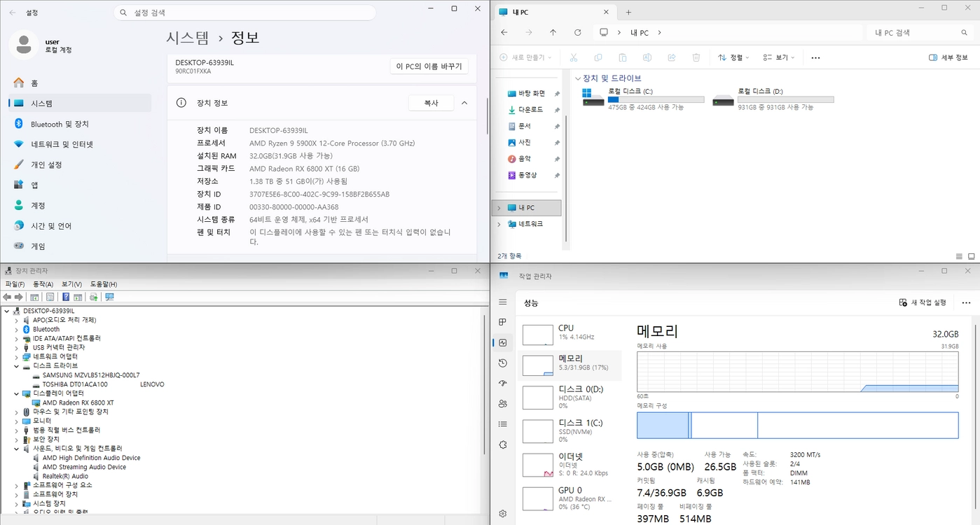This screenshot has width=980, height=525.
Task: Click the 내 PC 검색 search box
Action: [x=920, y=32]
